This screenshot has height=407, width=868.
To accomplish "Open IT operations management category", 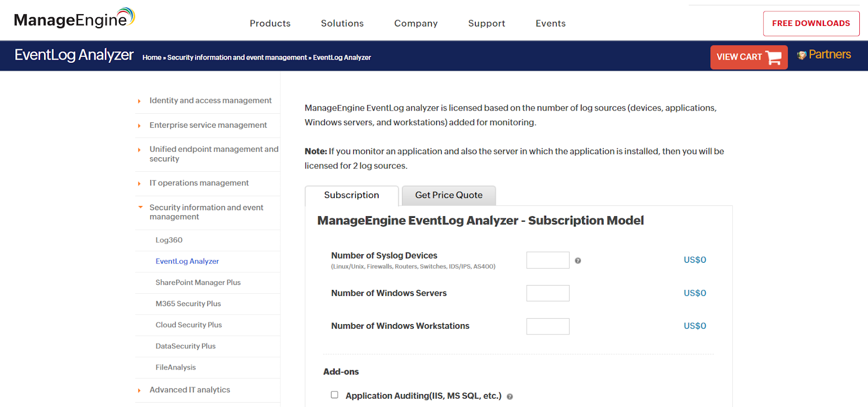I will click(x=199, y=183).
